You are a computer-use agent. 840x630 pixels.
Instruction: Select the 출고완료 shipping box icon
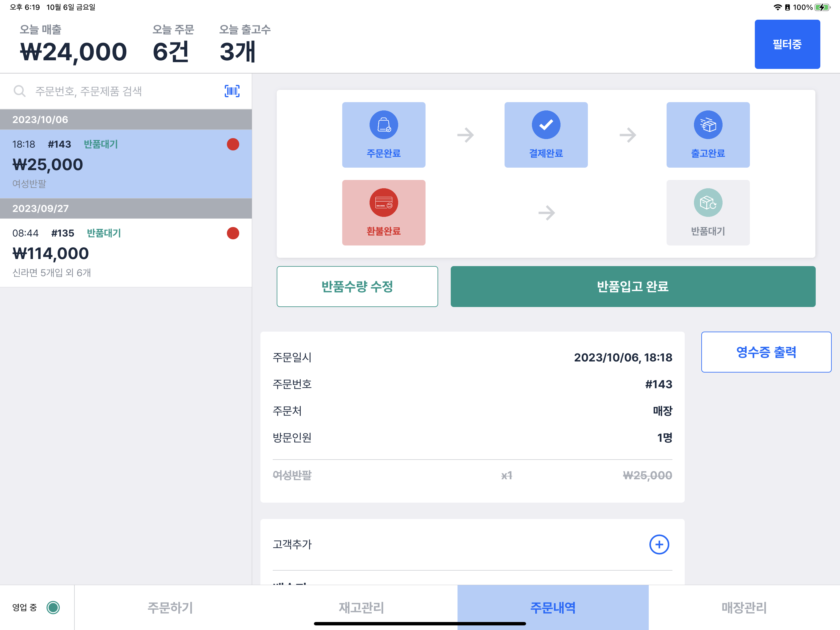click(x=708, y=125)
